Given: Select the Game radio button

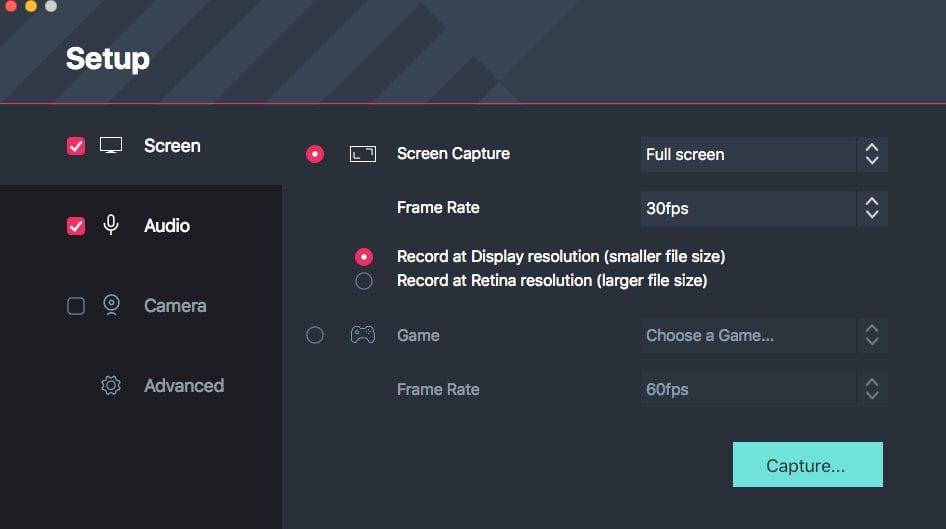Looking at the screenshot, I should 315,335.
